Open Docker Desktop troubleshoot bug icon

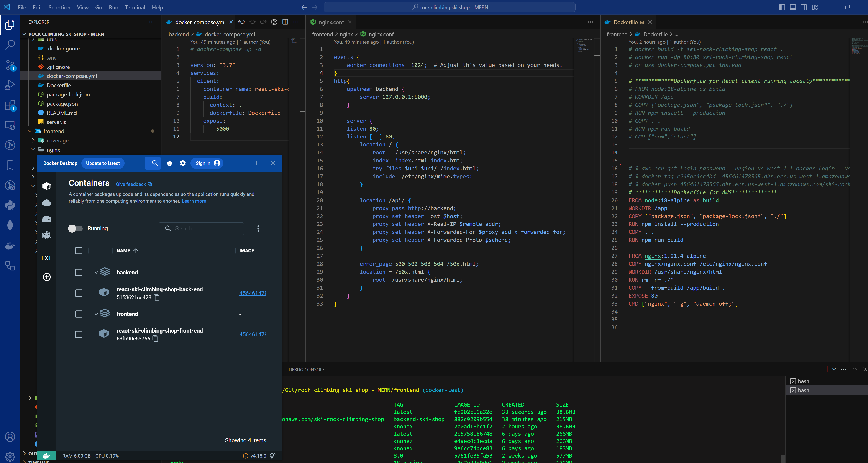[x=169, y=163]
